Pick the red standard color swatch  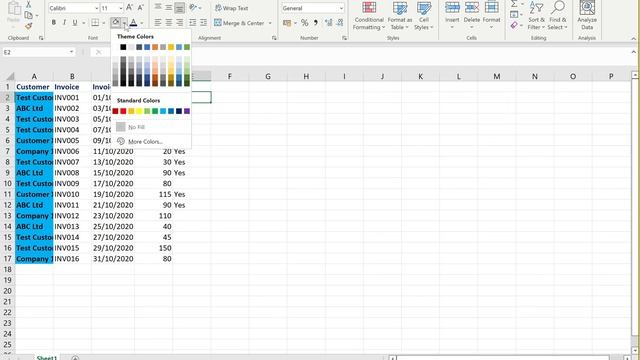tap(123, 111)
